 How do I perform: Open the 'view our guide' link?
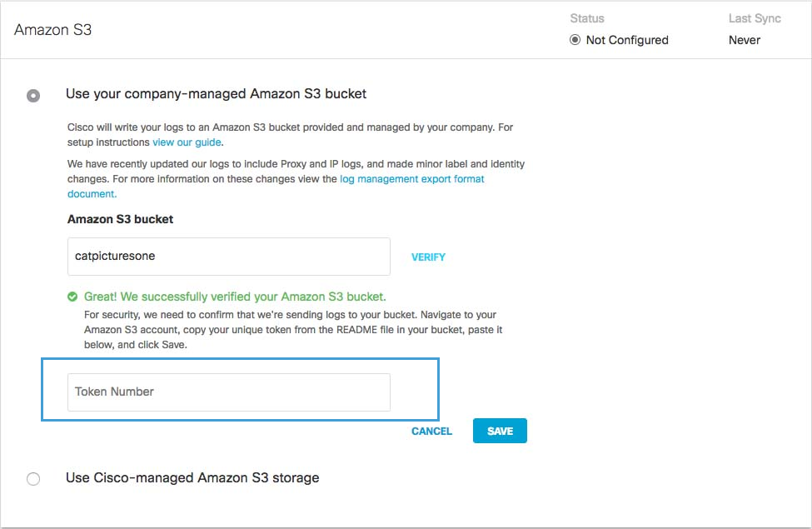click(x=187, y=142)
